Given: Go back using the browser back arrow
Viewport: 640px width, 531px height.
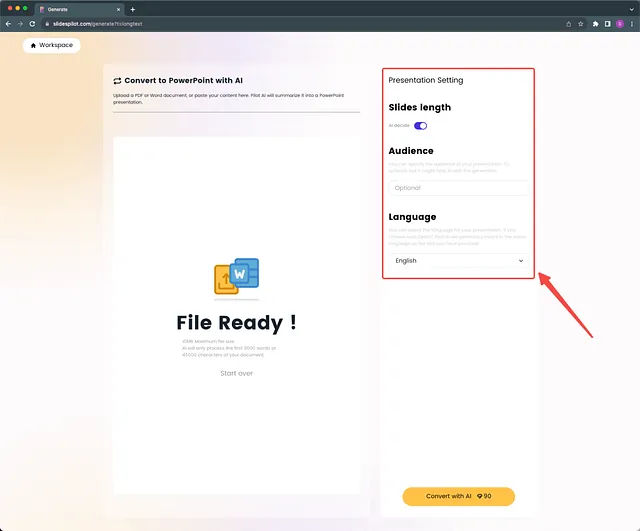Looking at the screenshot, I should click(x=8, y=24).
